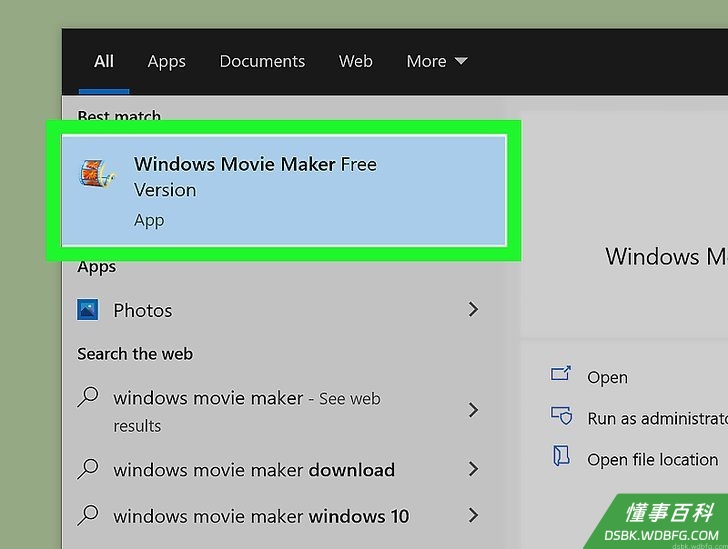Click magnifier icon beside "windows movie maker download"
The image size is (728, 549).
coord(88,469)
